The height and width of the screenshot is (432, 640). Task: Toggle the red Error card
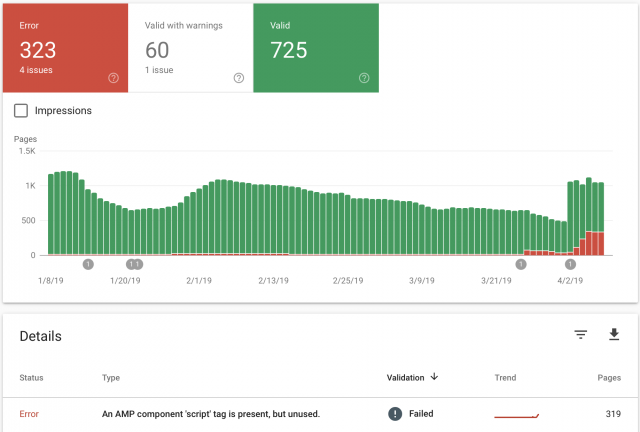click(x=65, y=48)
